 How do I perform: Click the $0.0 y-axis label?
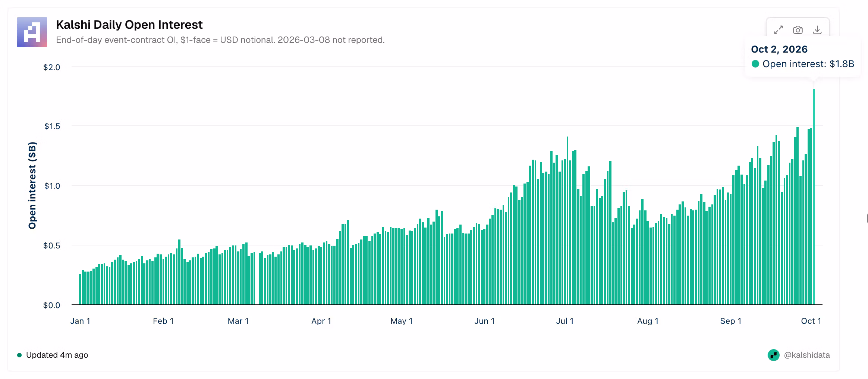(51, 306)
